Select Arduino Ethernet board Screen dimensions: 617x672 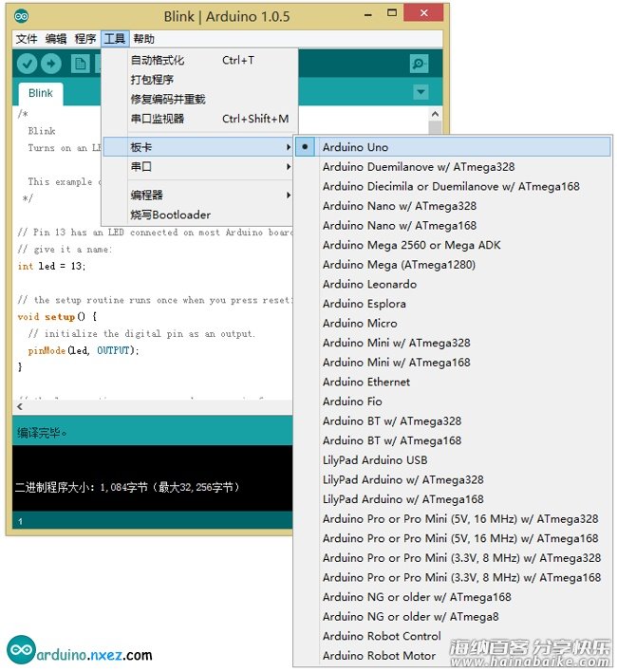[x=454, y=382]
